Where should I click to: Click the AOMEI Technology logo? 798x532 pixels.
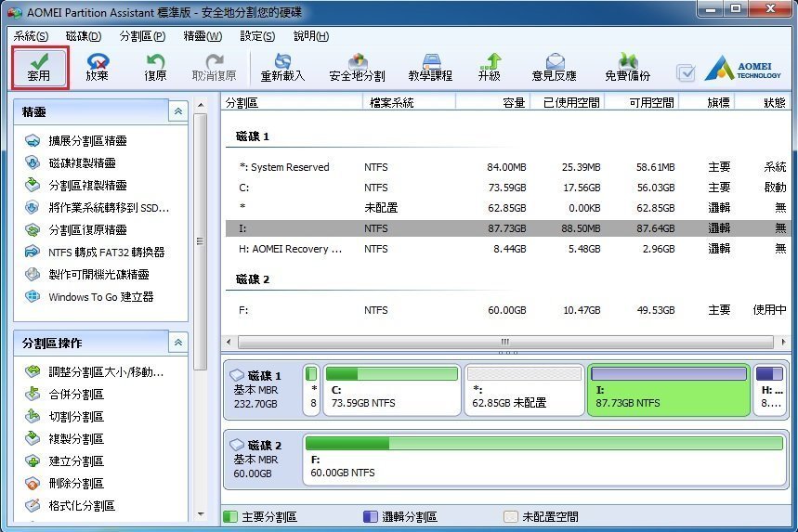tap(742, 69)
